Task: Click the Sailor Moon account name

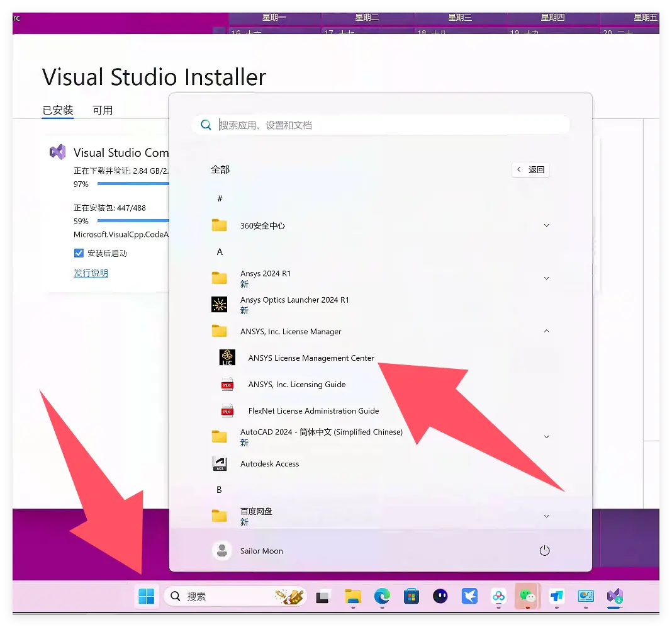Action: pyautogui.click(x=261, y=551)
